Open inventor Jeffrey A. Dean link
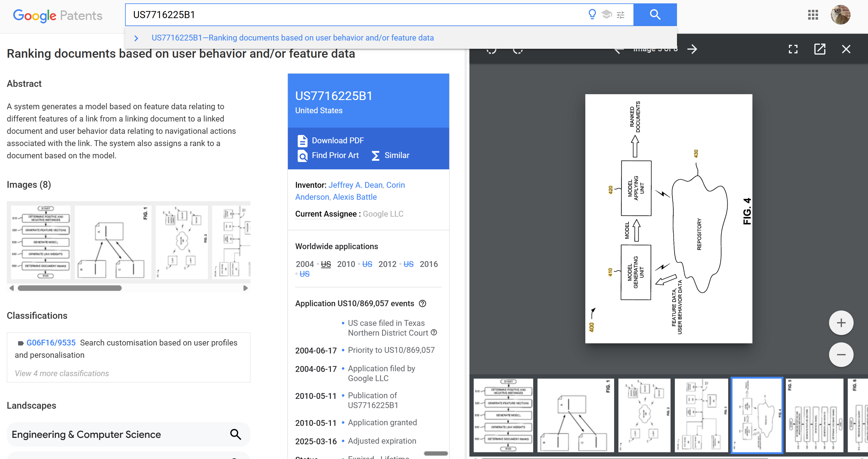The width and height of the screenshot is (868, 459). click(355, 185)
